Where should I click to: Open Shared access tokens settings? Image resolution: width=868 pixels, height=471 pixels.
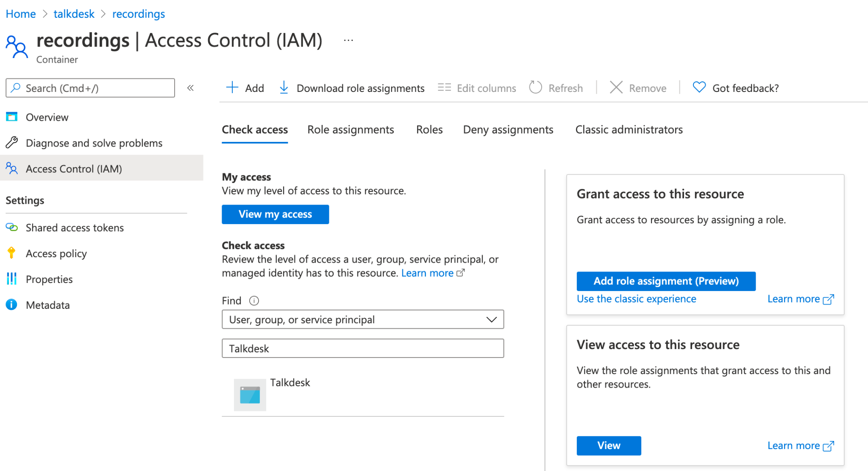pyautogui.click(x=102, y=227)
